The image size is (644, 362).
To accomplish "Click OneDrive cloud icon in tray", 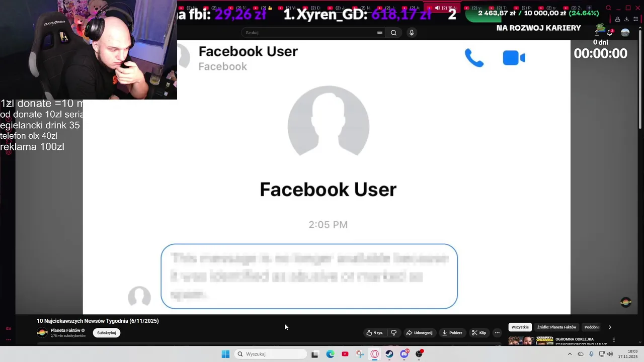I will coord(581,354).
